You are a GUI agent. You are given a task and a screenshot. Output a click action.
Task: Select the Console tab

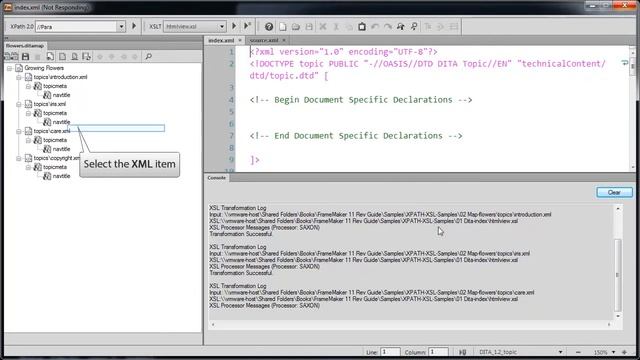click(216, 178)
